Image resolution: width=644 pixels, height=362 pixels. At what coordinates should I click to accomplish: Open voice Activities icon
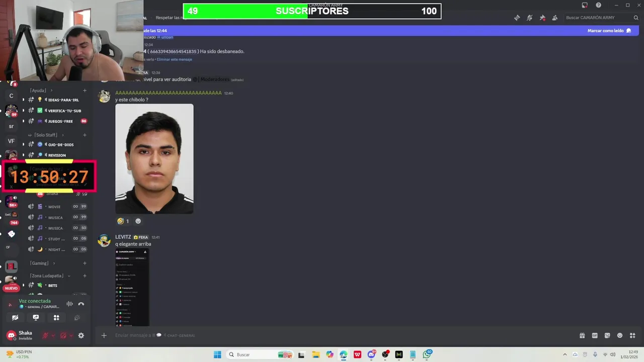click(56, 318)
